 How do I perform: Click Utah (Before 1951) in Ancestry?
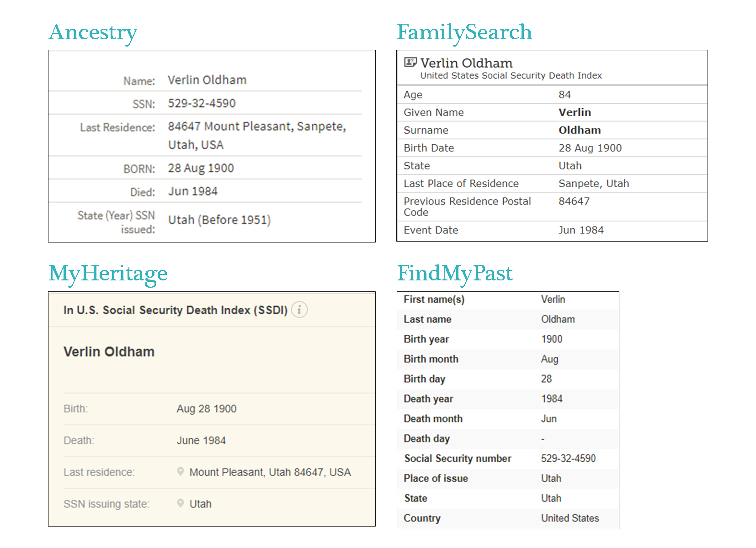(x=219, y=220)
